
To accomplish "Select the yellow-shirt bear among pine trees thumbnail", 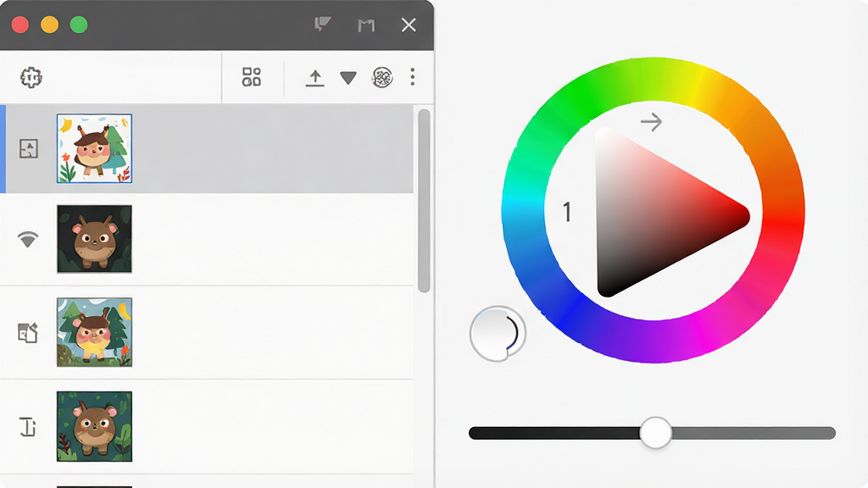I will (x=94, y=332).
